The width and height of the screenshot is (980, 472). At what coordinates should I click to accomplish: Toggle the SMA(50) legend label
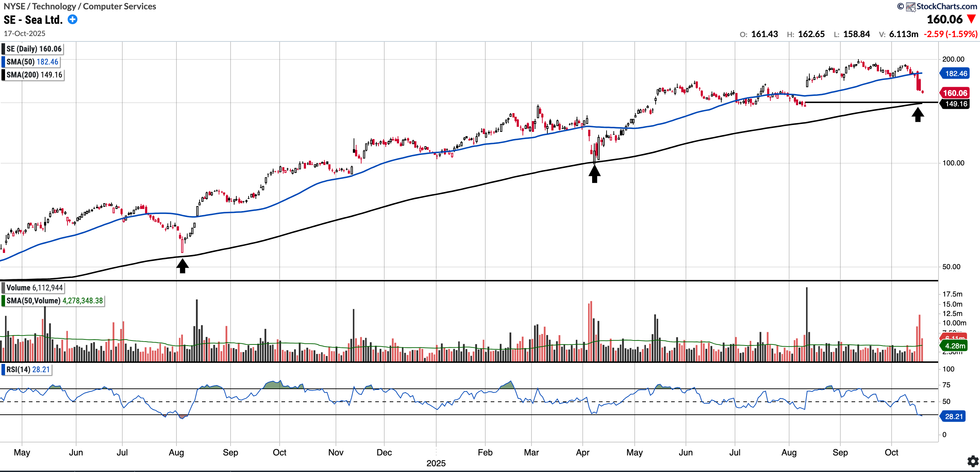[32, 62]
